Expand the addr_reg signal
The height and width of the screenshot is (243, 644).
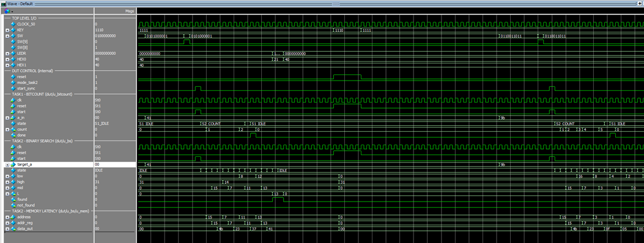click(7, 222)
